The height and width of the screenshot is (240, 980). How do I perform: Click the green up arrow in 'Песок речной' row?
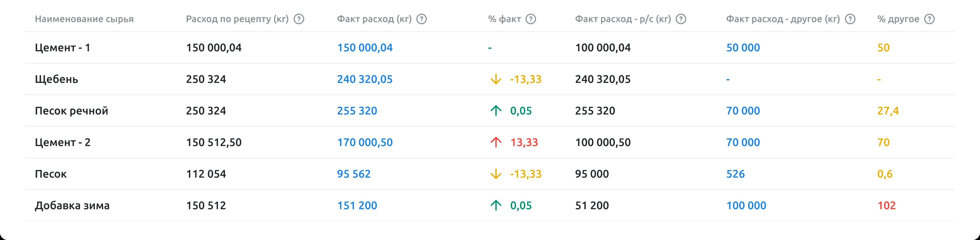click(x=496, y=111)
